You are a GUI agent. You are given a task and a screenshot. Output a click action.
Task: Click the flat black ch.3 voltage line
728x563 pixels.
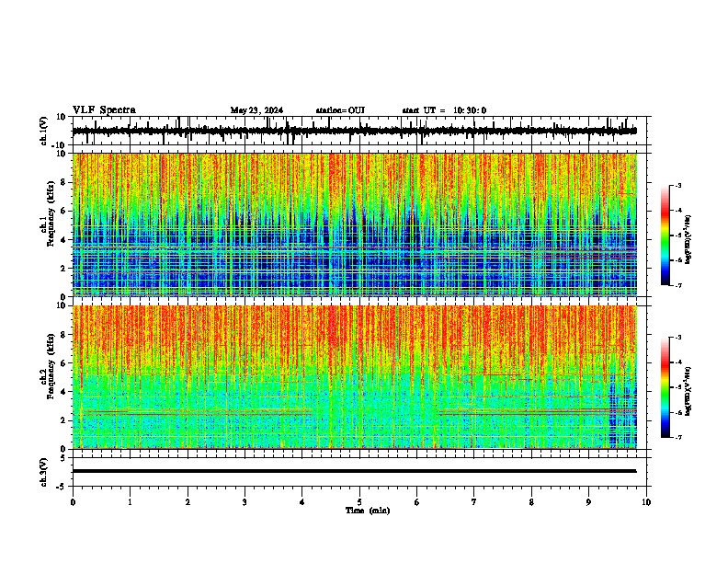click(x=354, y=471)
